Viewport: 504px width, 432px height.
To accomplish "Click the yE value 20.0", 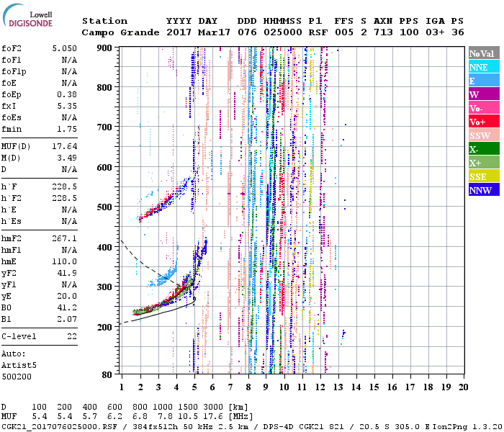I will [x=67, y=296].
